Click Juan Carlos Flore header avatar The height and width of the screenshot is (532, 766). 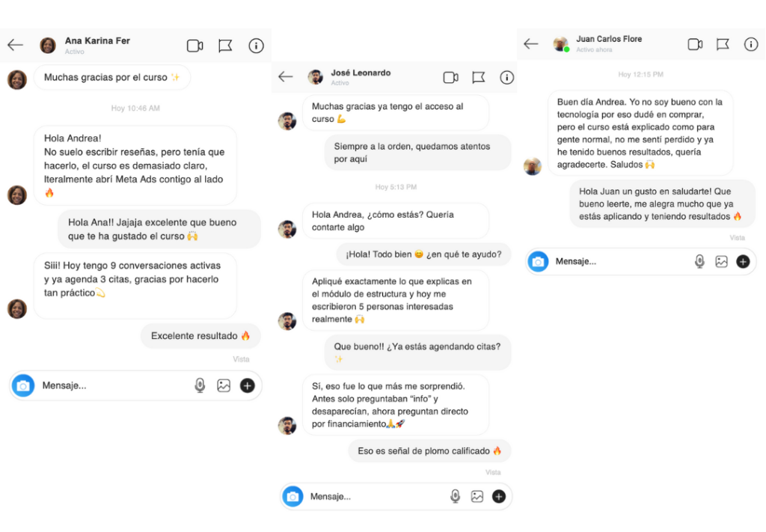pyautogui.click(x=560, y=44)
